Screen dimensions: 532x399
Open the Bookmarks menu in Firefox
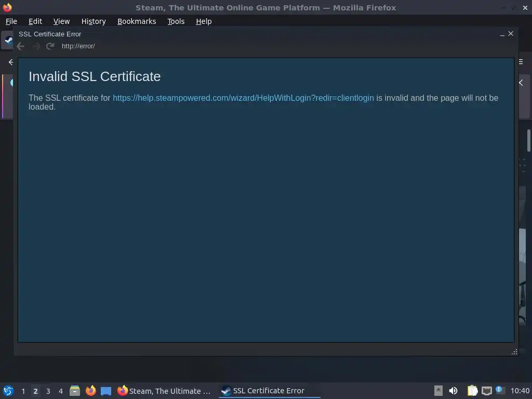tap(137, 21)
